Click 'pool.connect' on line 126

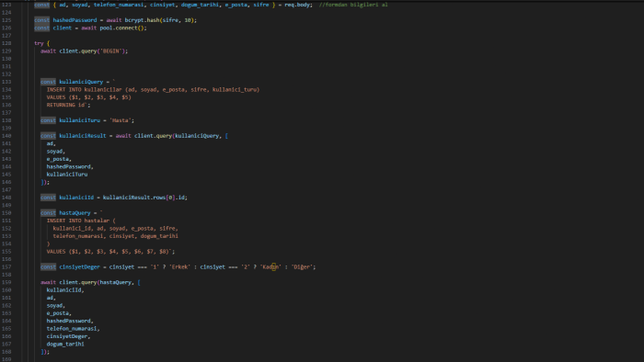pos(119,28)
